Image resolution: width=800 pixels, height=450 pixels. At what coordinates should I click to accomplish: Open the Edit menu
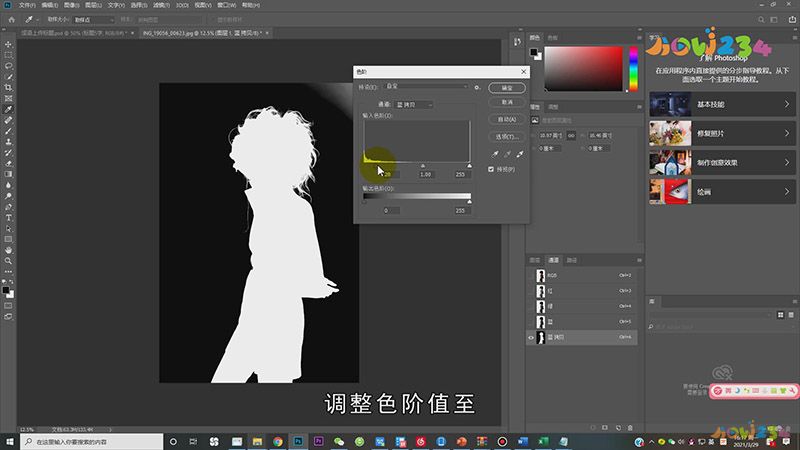point(49,5)
